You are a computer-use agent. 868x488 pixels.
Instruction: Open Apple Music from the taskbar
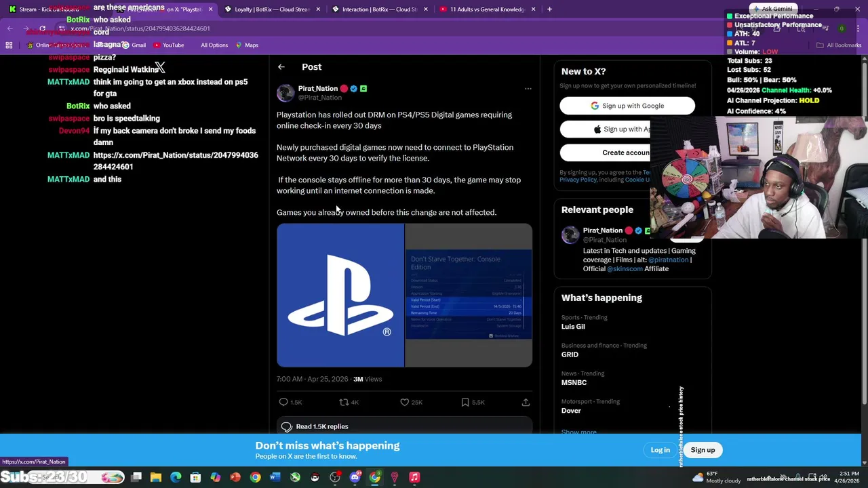414,478
